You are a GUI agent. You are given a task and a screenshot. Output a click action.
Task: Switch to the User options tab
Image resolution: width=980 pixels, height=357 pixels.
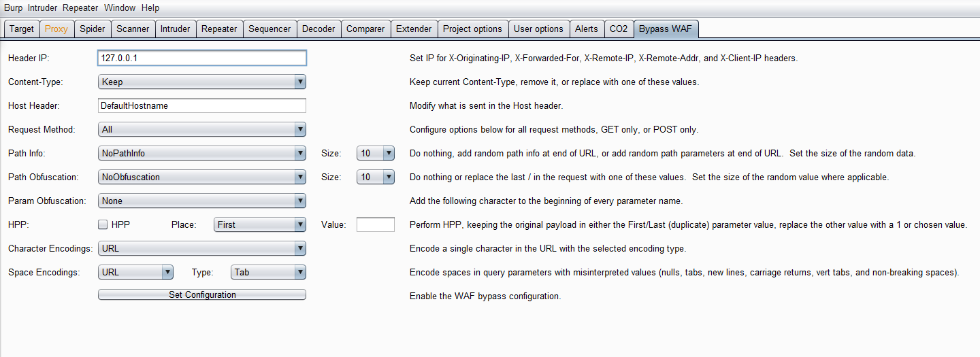pos(538,29)
